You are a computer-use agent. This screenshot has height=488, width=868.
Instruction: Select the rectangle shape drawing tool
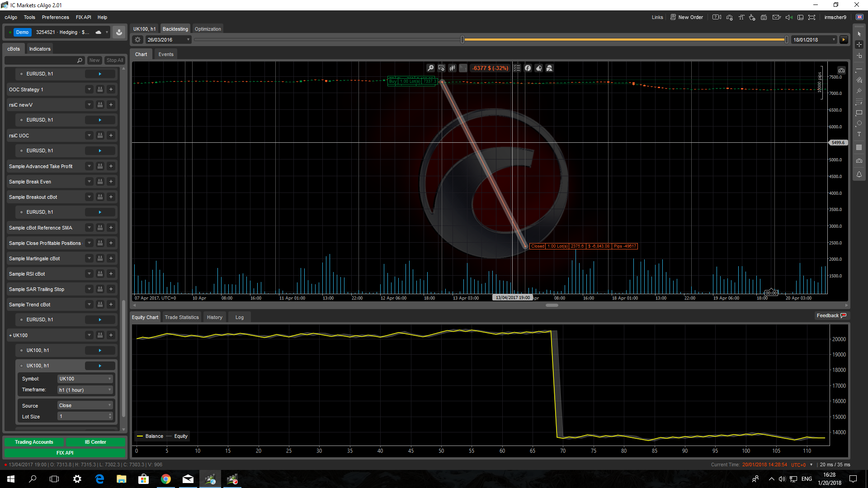click(x=859, y=113)
